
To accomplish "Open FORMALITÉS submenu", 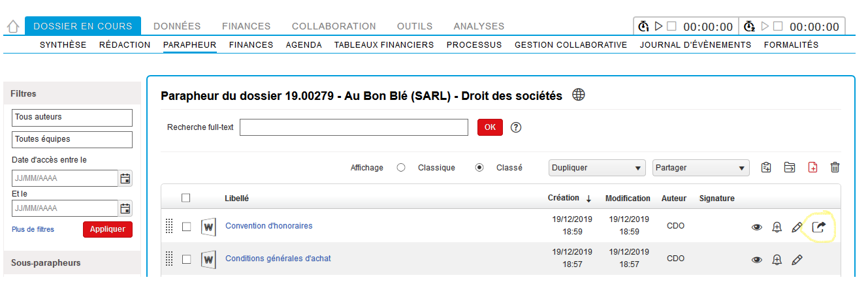I will tap(791, 45).
